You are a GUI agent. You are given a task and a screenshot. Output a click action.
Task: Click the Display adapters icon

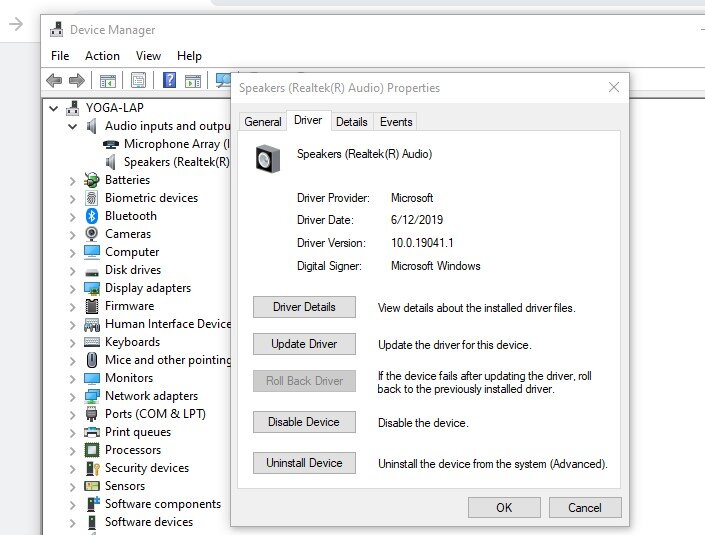pos(92,288)
